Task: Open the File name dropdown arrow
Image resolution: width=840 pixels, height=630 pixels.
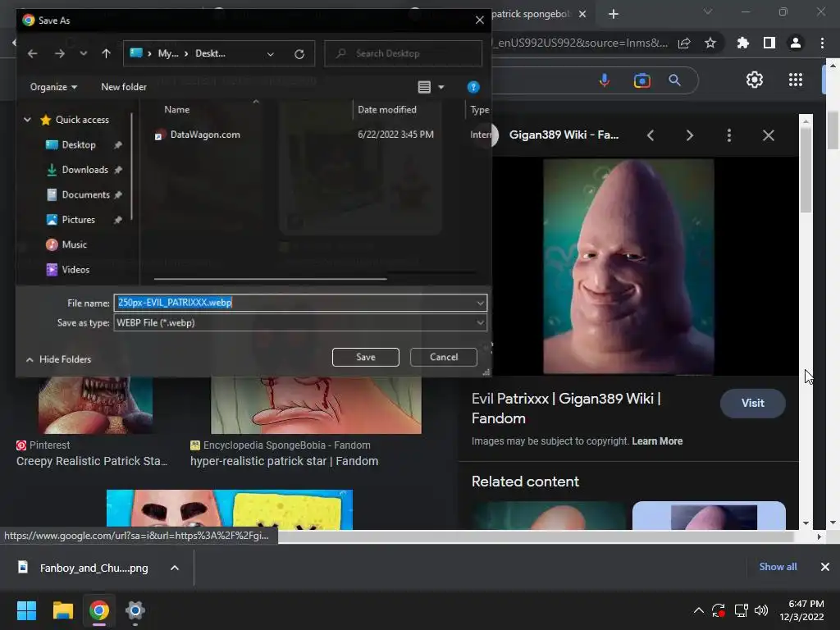Action: (480, 303)
